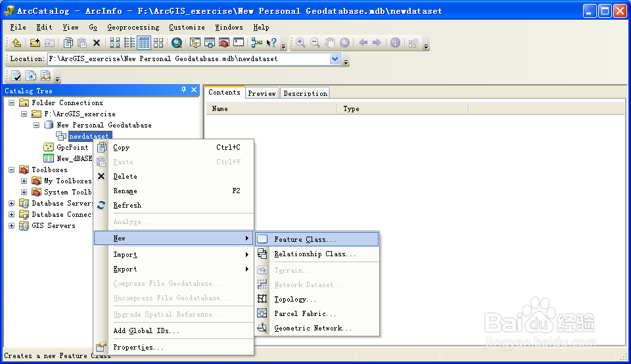
Task: Switch to Details view icon
Action: click(144, 43)
